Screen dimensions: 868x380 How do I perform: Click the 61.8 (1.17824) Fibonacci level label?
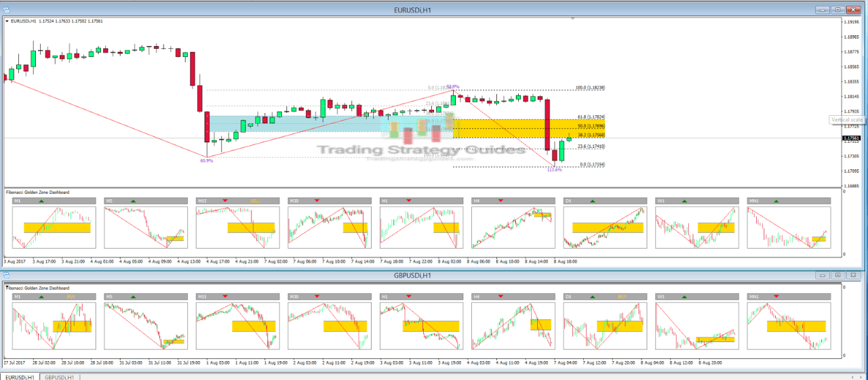[x=590, y=117]
